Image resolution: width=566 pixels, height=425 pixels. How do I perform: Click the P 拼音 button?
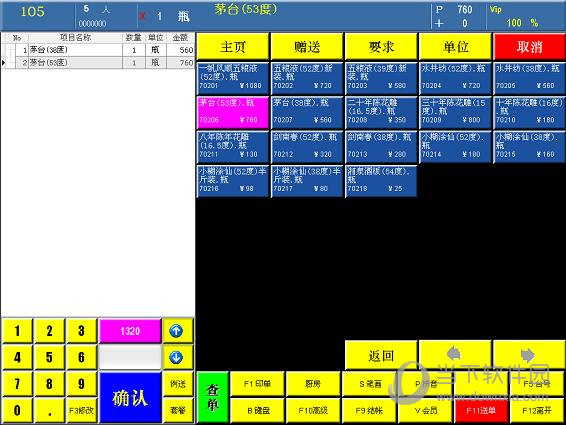(x=425, y=384)
